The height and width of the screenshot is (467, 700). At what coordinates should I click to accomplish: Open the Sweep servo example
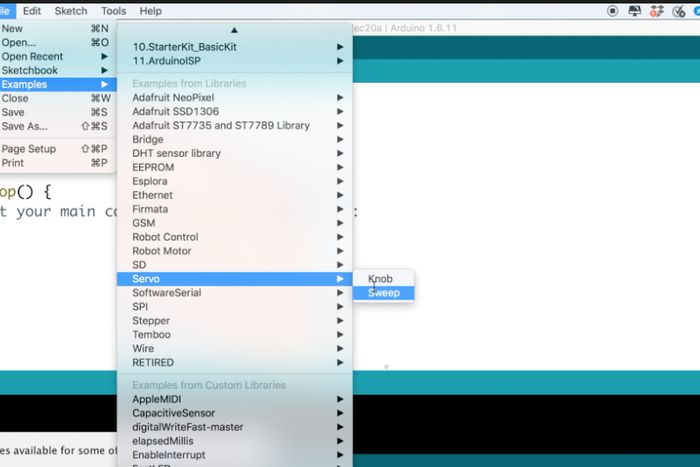click(x=384, y=293)
